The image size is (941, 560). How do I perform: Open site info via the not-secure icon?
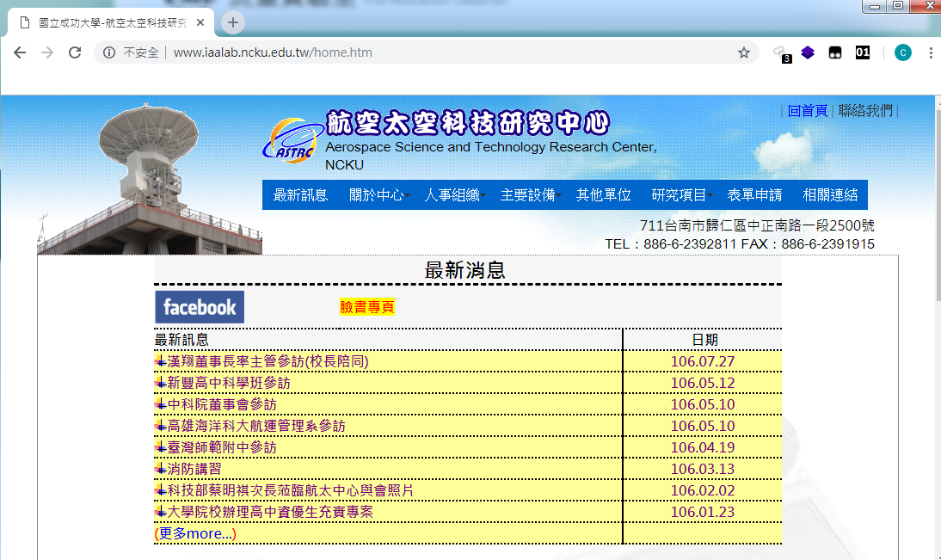click(109, 52)
